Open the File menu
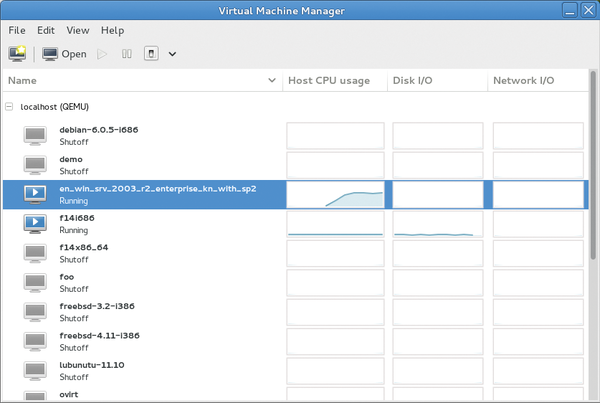 click(17, 31)
